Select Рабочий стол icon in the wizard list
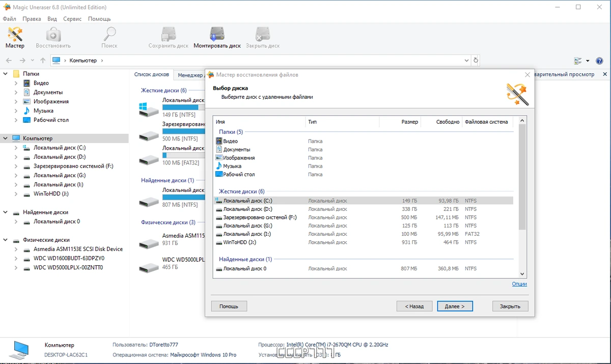The height and width of the screenshot is (364, 611). pyautogui.click(x=219, y=174)
